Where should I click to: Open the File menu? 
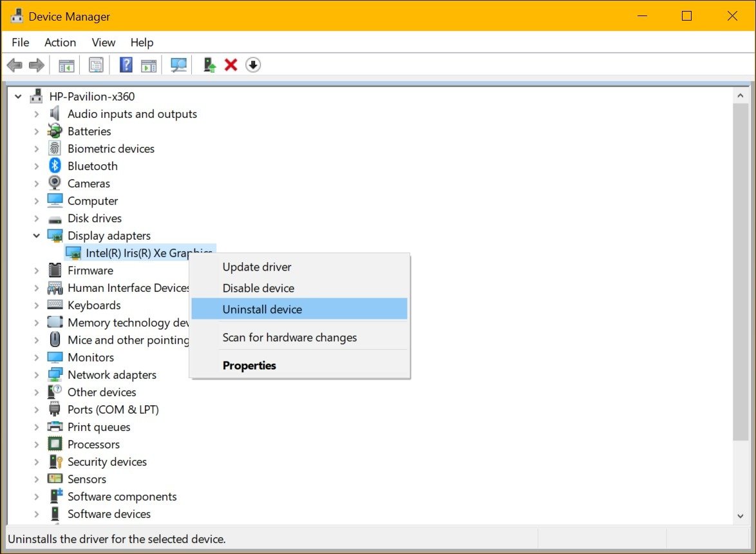pos(20,43)
